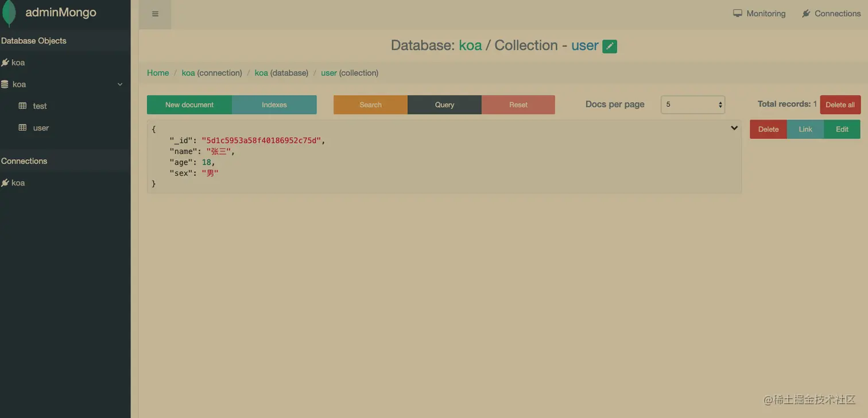Click the age value 18
868x418 pixels.
[206, 162]
